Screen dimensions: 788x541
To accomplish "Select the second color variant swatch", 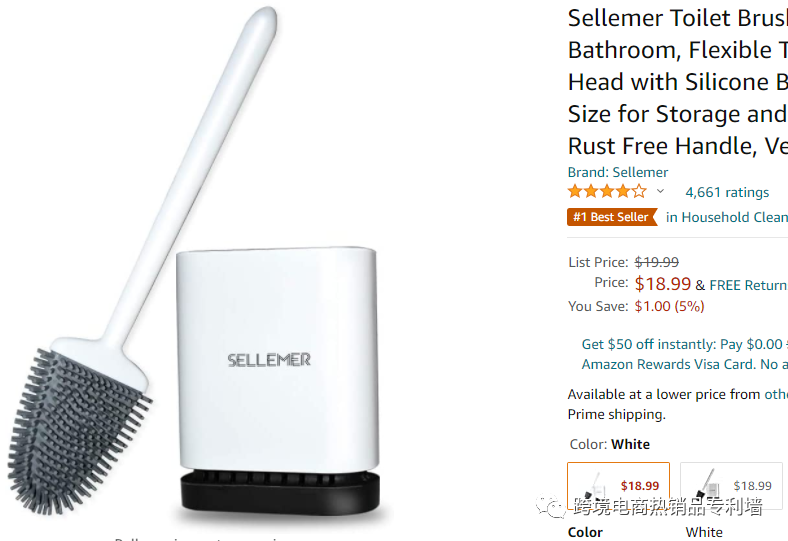I will [731, 486].
